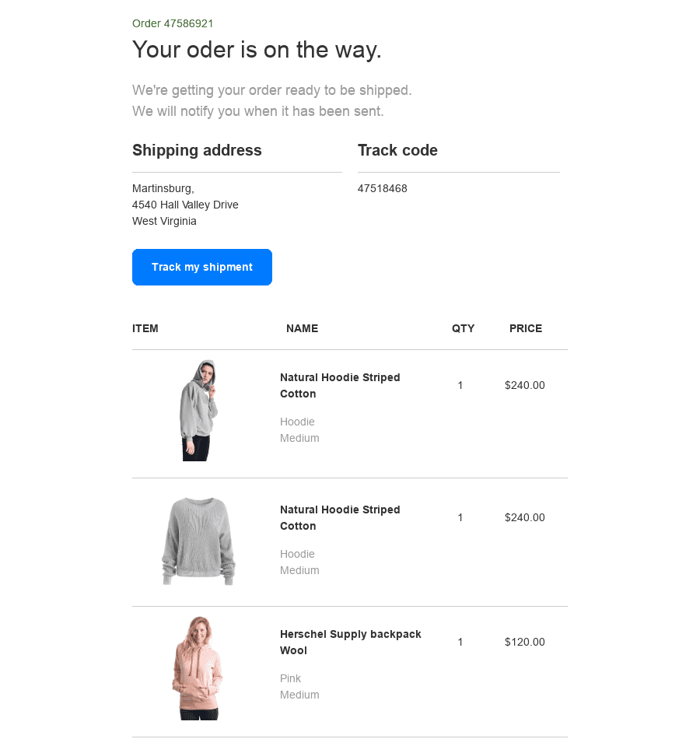Click the Order 47586921 link
The width and height of the screenshot is (700, 753).
(173, 23)
